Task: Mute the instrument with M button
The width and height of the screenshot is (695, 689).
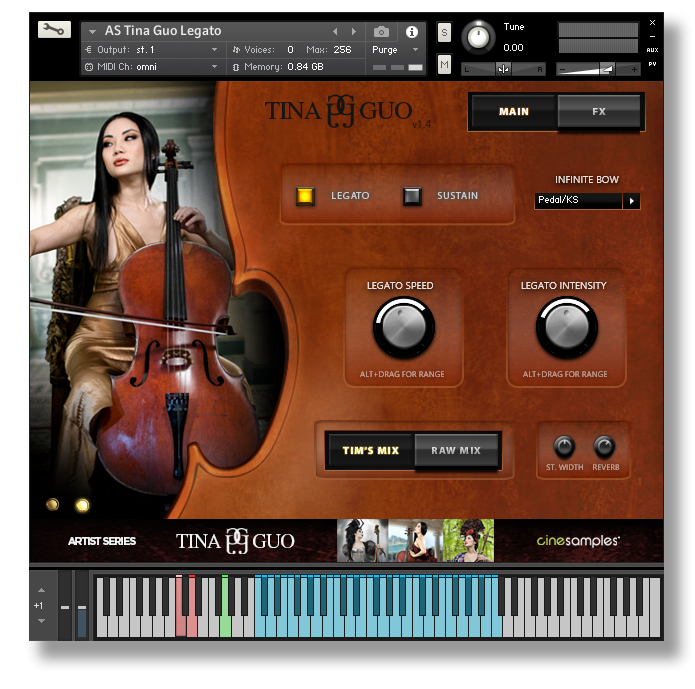Action: tap(444, 65)
